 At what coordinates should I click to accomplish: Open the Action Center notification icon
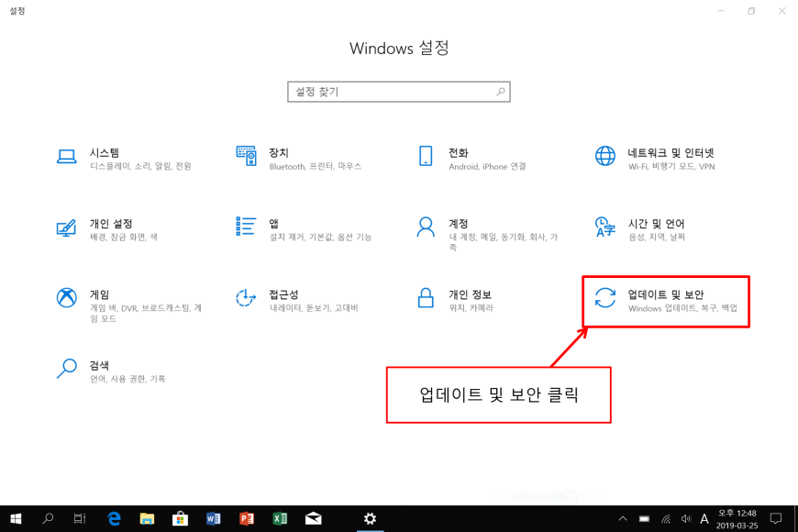click(776, 519)
